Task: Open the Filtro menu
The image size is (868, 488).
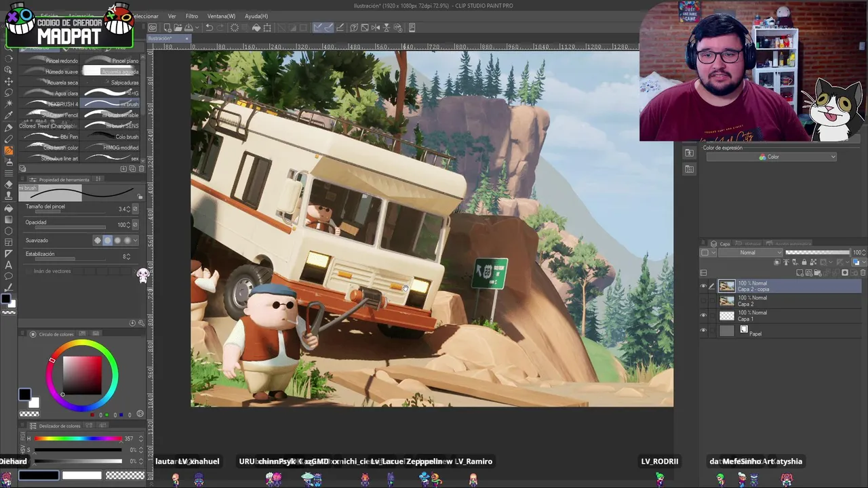Action: click(192, 16)
